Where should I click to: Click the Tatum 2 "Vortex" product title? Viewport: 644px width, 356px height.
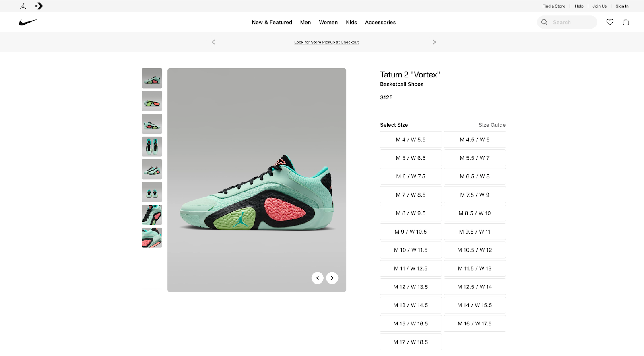click(410, 75)
